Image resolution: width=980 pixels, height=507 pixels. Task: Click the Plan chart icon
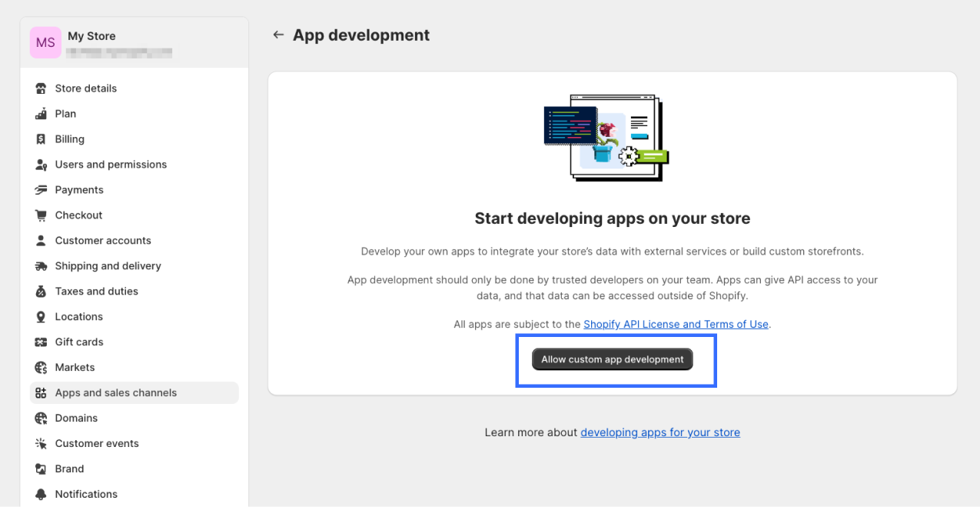(42, 114)
